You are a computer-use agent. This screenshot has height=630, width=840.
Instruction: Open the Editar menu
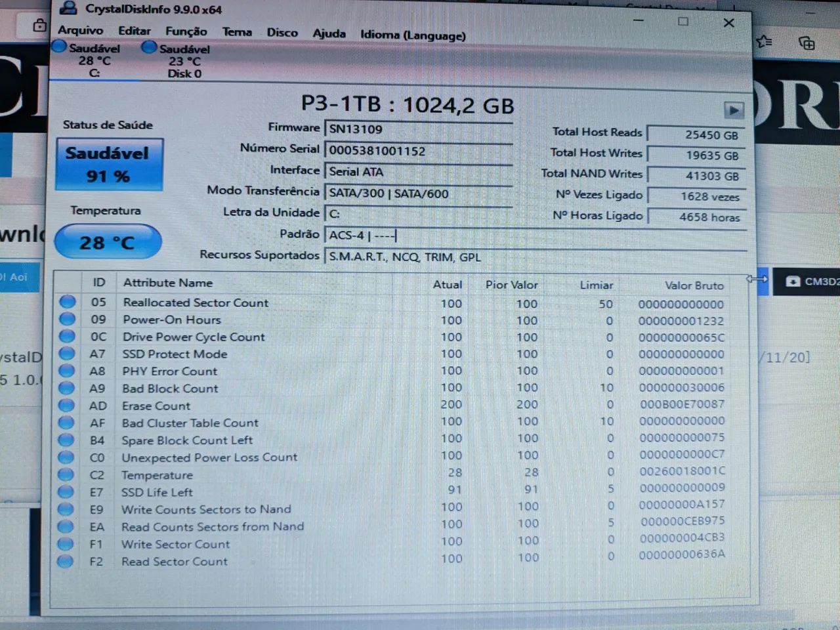(134, 31)
